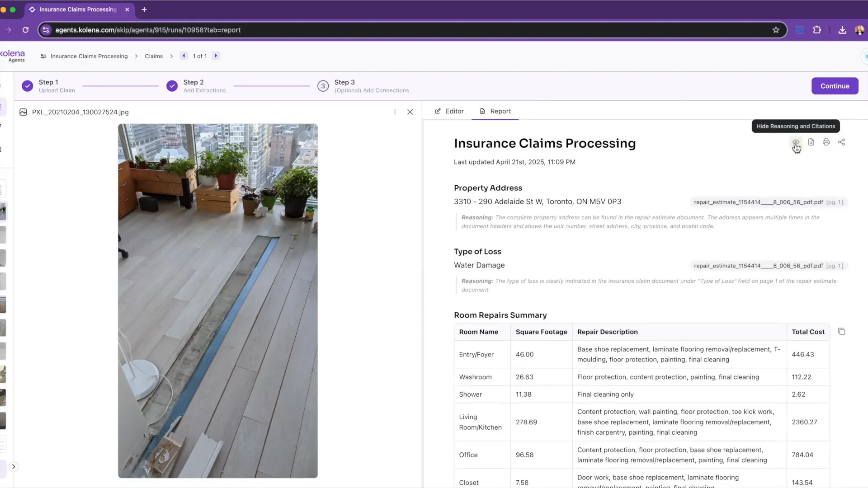
Task: Toggle bookmark star in the address bar
Action: click(776, 30)
